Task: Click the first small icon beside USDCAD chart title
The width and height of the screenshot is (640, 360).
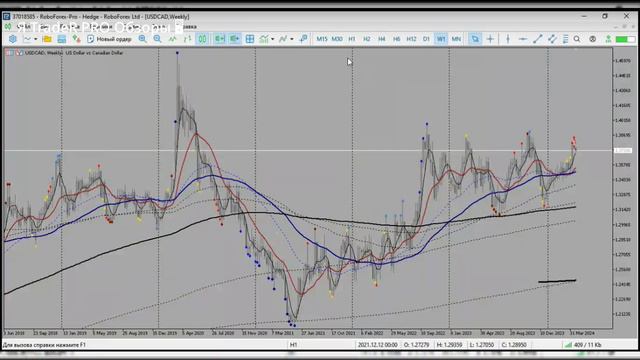Action: coord(9,53)
